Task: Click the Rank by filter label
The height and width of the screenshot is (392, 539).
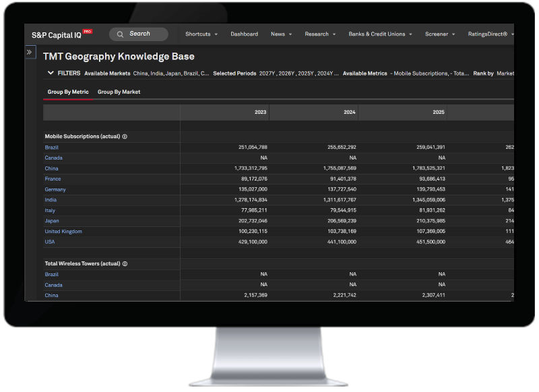Action: click(483, 73)
